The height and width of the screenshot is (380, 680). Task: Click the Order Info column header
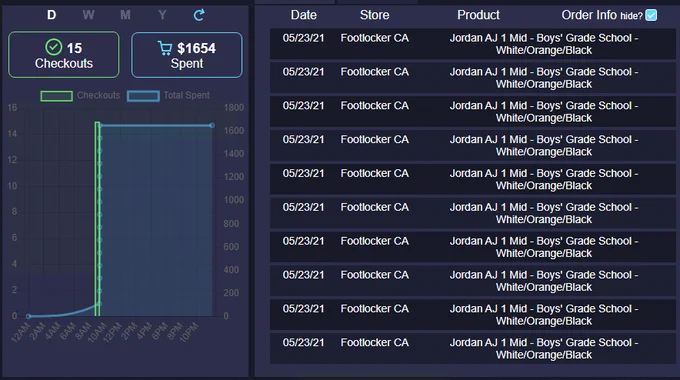pyautogui.click(x=589, y=15)
